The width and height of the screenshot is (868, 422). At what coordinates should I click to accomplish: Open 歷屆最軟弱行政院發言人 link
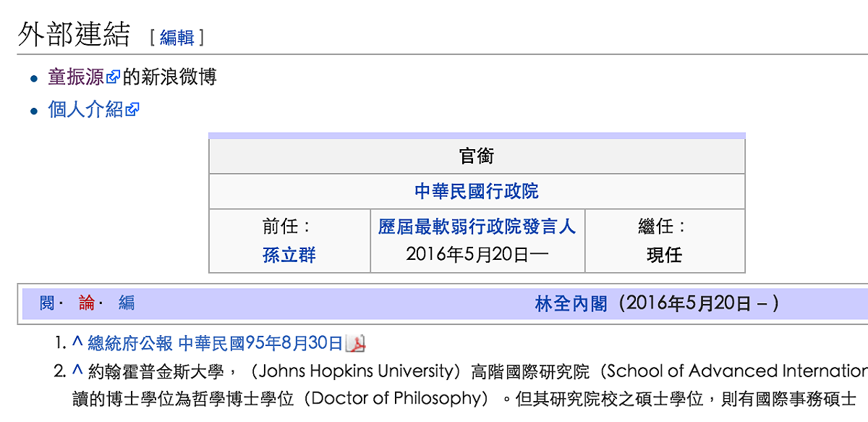[477, 227]
